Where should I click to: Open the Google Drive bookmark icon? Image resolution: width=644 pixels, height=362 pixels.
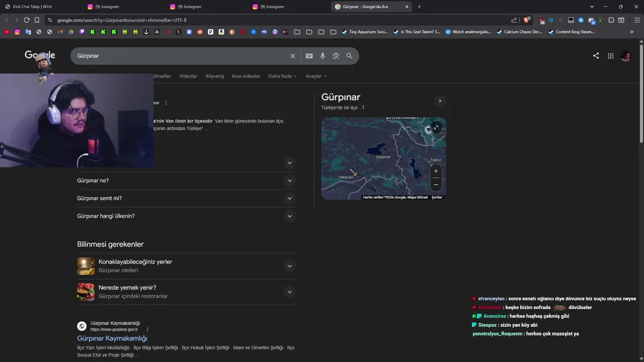click(71, 32)
